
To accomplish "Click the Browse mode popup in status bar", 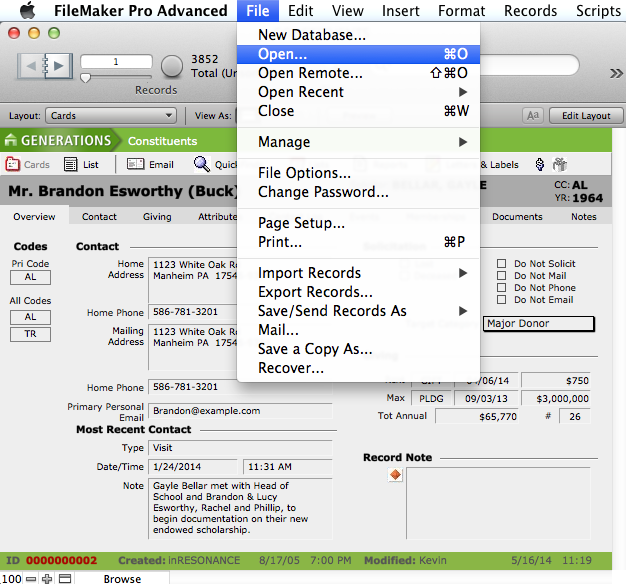I will point(122,578).
